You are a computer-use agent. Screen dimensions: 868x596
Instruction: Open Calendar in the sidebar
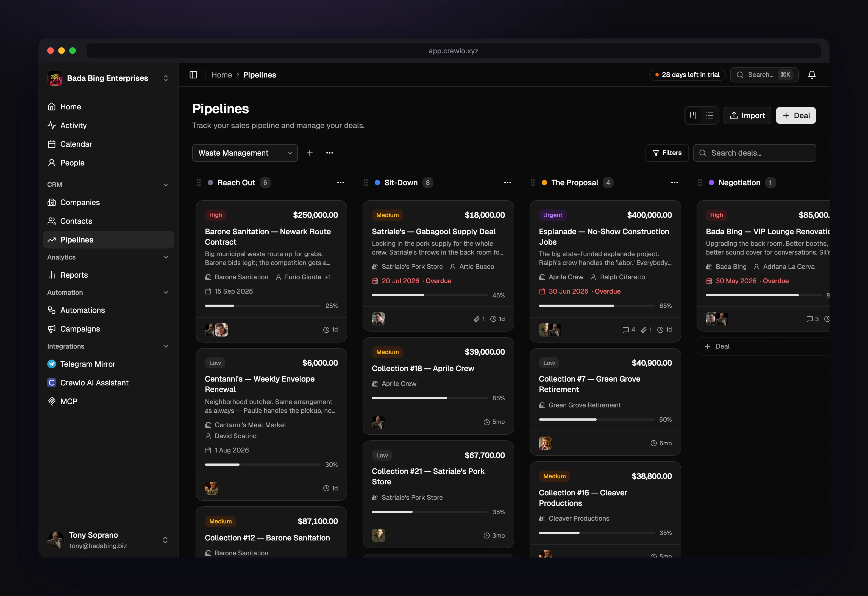click(x=108, y=144)
